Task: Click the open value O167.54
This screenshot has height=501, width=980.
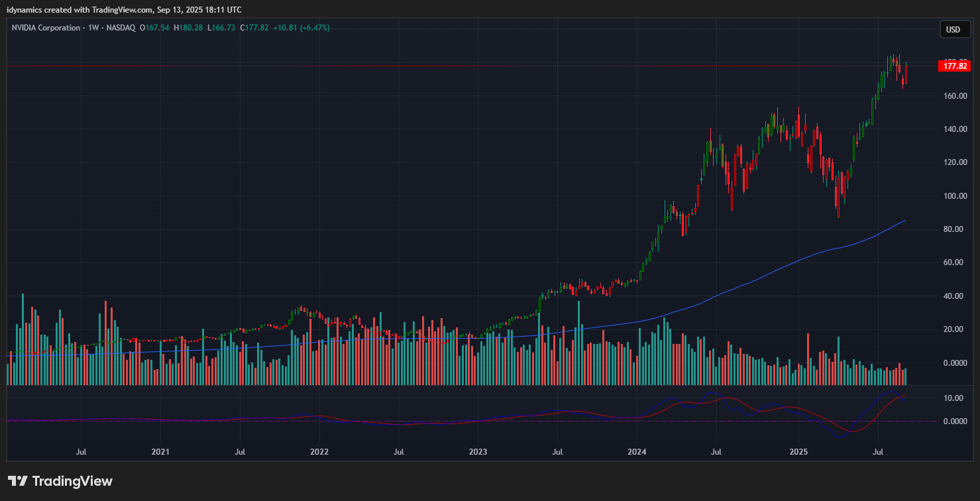Action: [x=154, y=28]
